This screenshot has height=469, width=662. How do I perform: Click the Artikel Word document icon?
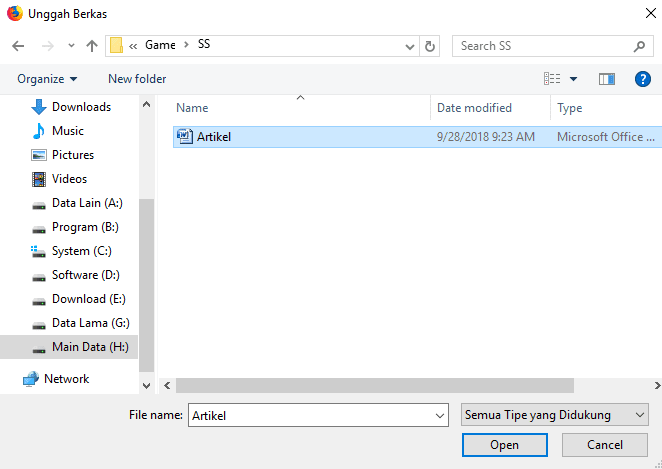pos(184,136)
